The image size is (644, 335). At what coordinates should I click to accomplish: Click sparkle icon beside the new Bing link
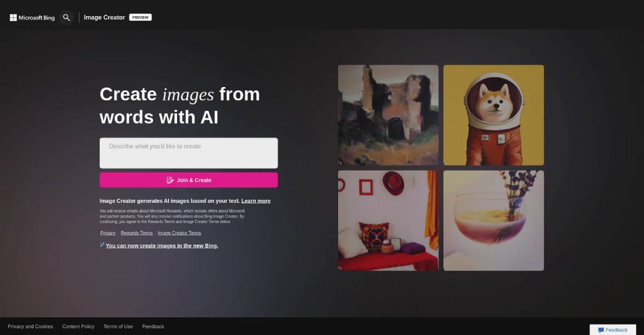pyautogui.click(x=102, y=245)
